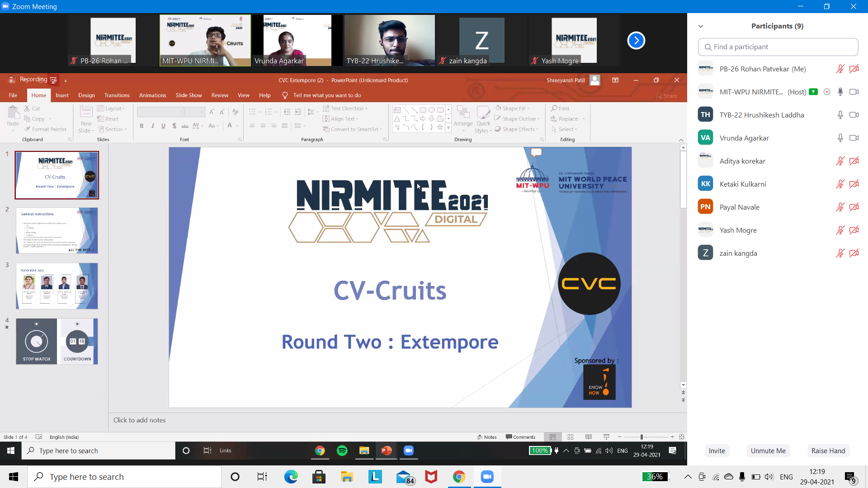Toggle camera icon for Vrunda Agarkar
The height and width of the screenshot is (488, 868).
[854, 138]
